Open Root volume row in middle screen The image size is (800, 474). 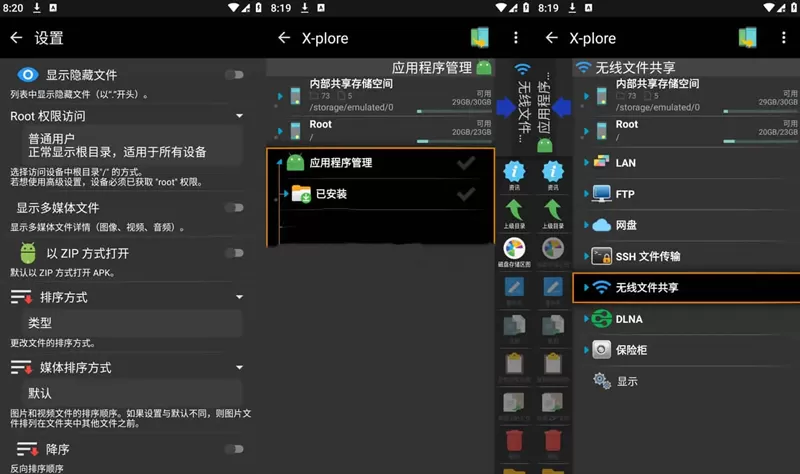click(381, 131)
